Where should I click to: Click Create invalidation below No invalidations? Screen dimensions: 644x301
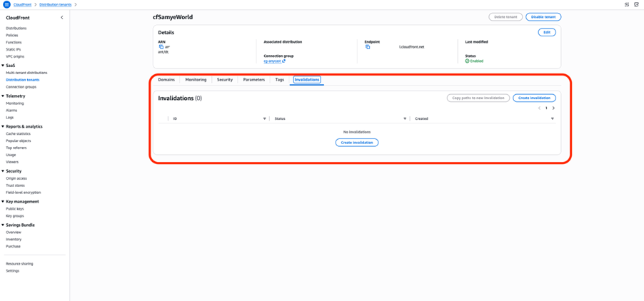pos(356,143)
